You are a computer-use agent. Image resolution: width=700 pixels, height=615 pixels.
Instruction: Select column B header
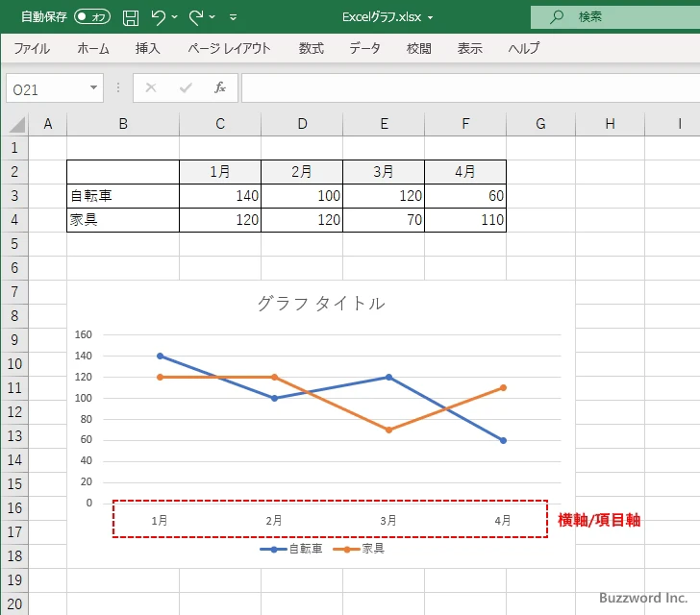point(123,124)
